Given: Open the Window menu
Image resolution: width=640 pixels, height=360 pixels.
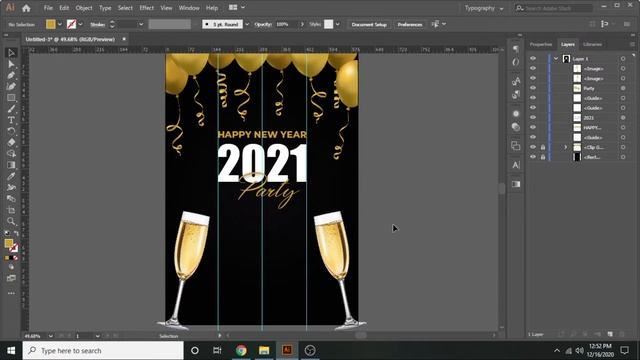Looking at the screenshot, I should (189, 8).
